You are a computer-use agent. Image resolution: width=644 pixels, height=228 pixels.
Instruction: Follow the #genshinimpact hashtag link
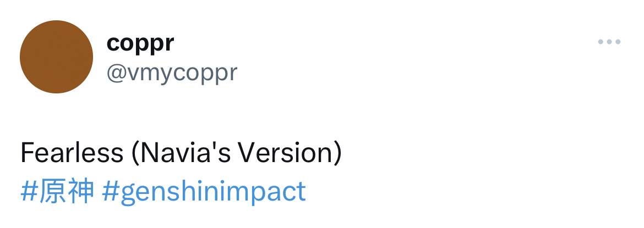(x=204, y=192)
